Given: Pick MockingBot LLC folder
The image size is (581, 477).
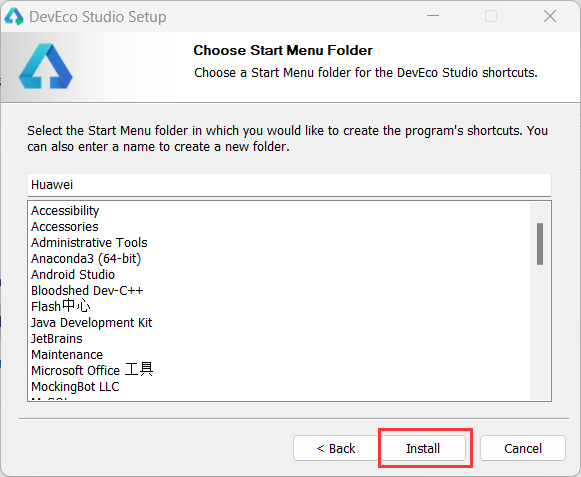Looking at the screenshot, I should tap(75, 387).
